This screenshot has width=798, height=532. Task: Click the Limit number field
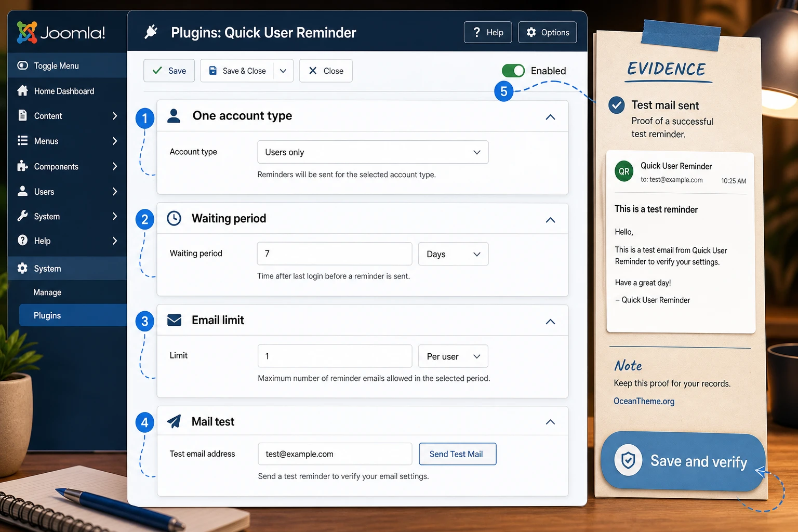point(335,356)
